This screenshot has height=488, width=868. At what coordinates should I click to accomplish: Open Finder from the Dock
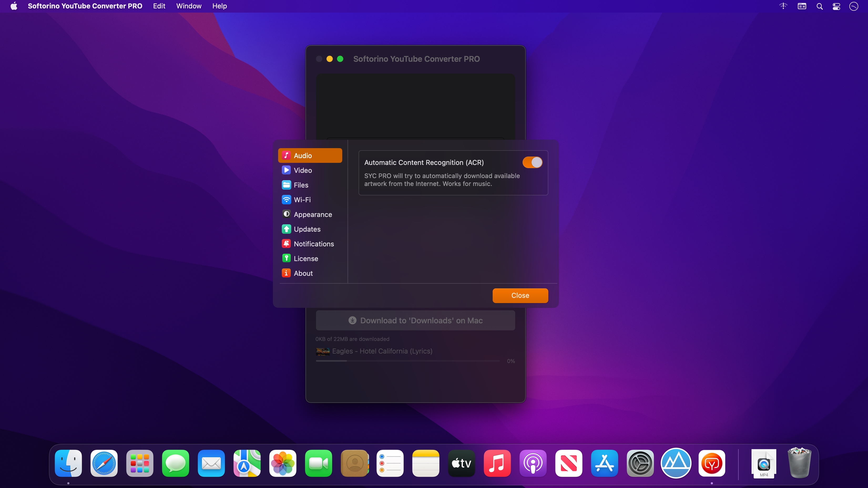point(68,463)
